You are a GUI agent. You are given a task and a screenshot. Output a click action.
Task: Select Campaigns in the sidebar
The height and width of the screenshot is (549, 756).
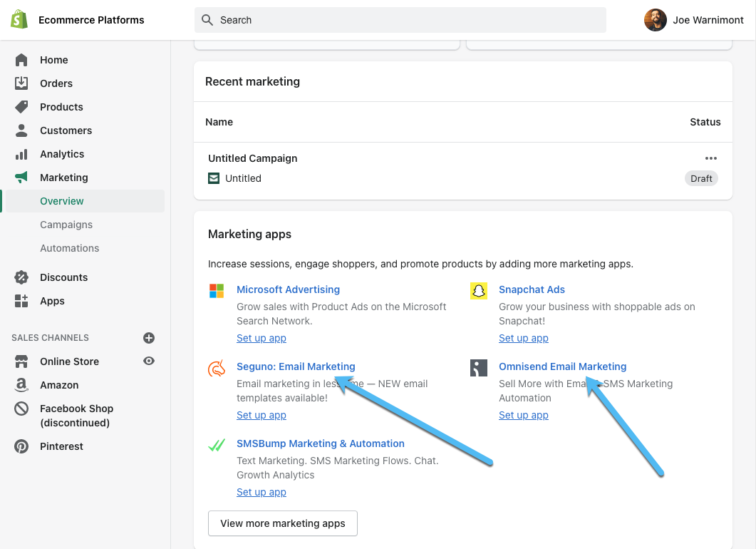(x=66, y=225)
